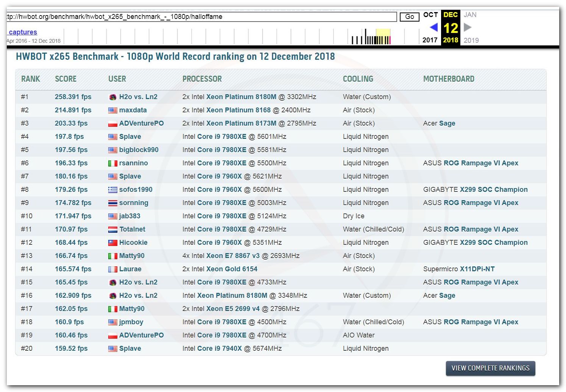The width and height of the screenshot is (566, 392).
Task: Open the Xeon Gold 6154 processor link
Action: click(232, 269)
